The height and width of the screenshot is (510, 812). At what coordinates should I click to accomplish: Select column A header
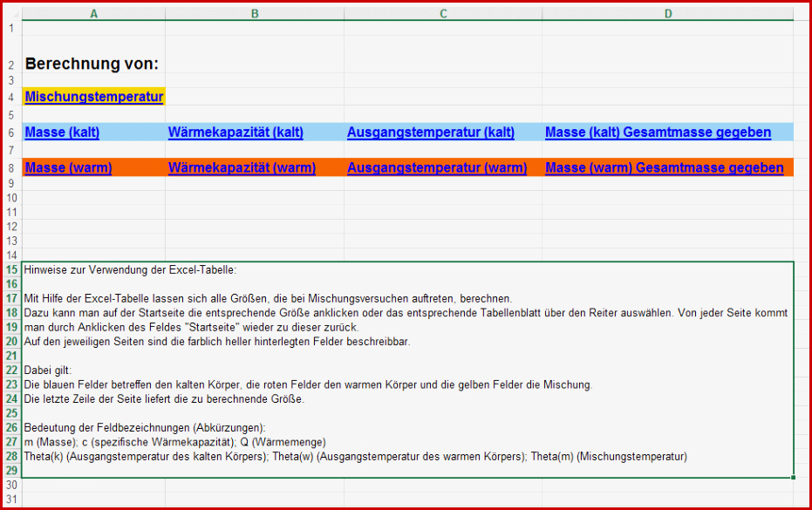[93, 14]
